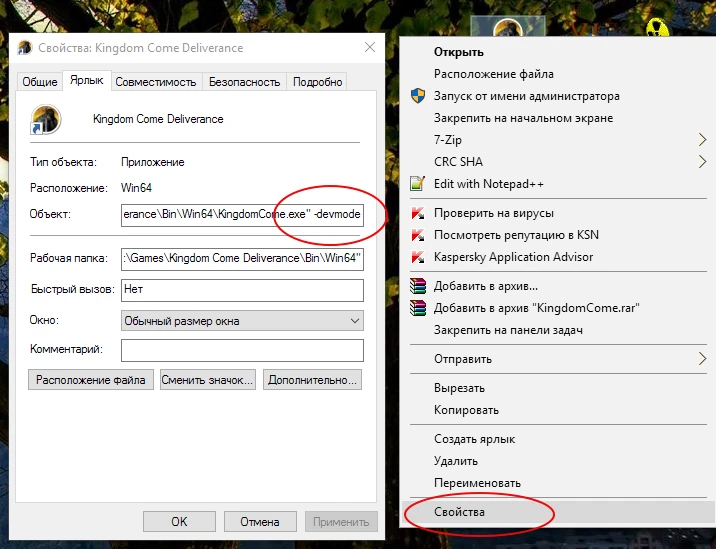Click WinRAR icon next to Добавить в архив...
This screenshot has width=716, height=549.
coord(418,286)
